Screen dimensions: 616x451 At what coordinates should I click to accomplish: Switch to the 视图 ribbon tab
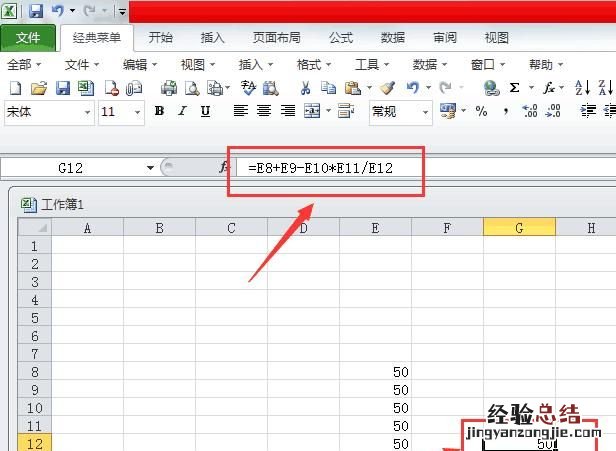497,38
